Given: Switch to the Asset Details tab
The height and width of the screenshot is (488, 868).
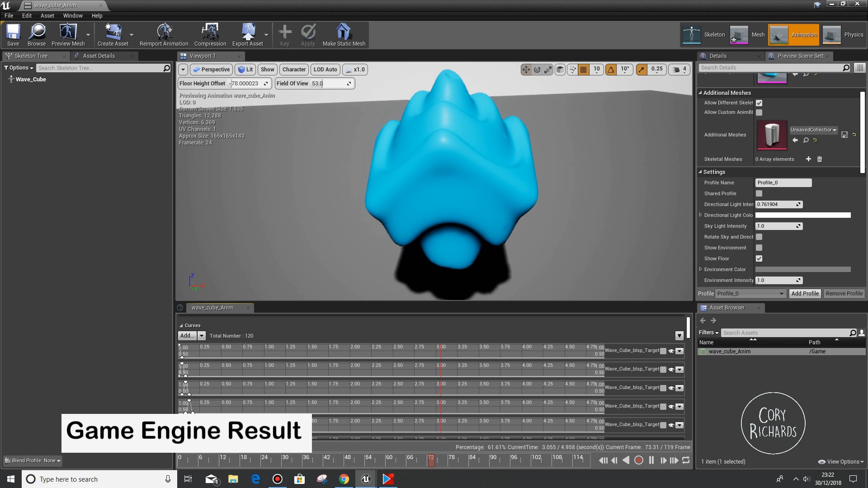Looking at the screenshot, I should click(x=99, y=56).
